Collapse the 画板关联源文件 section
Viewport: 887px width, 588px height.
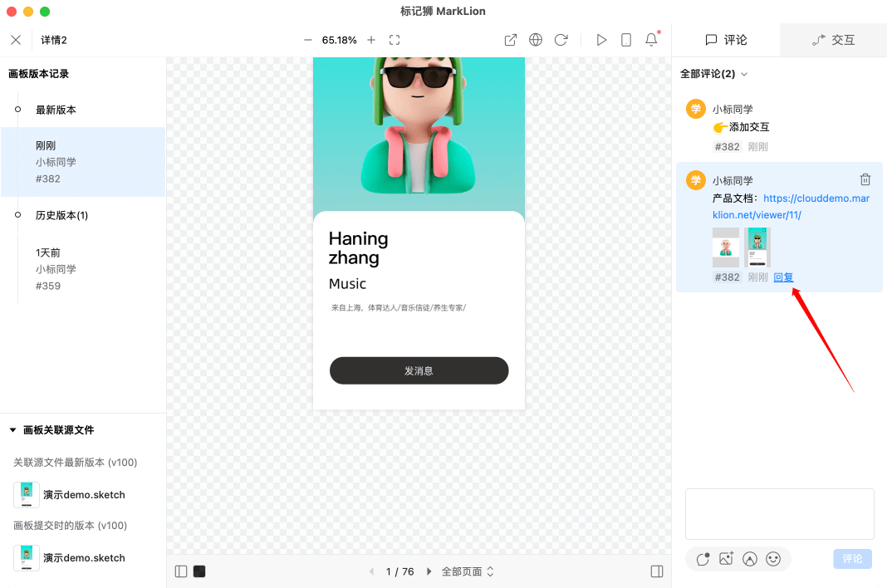click(13, 430)
